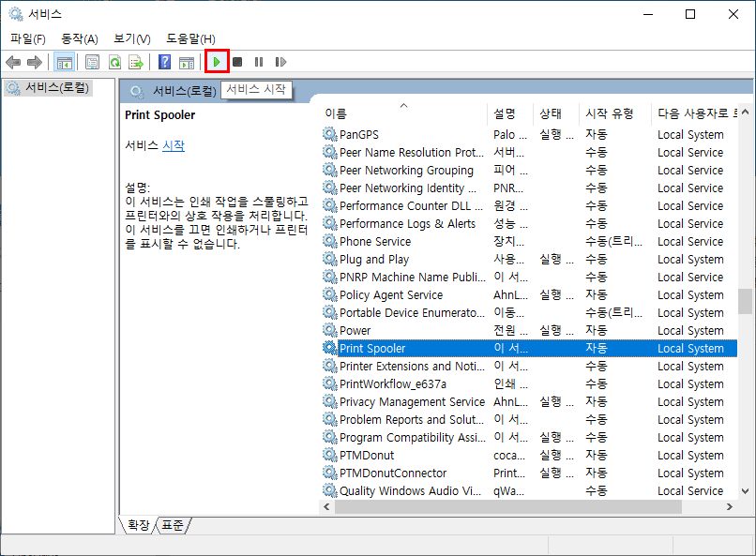
Task: Switch to the 확장 tab
Action: coord(139,525)
